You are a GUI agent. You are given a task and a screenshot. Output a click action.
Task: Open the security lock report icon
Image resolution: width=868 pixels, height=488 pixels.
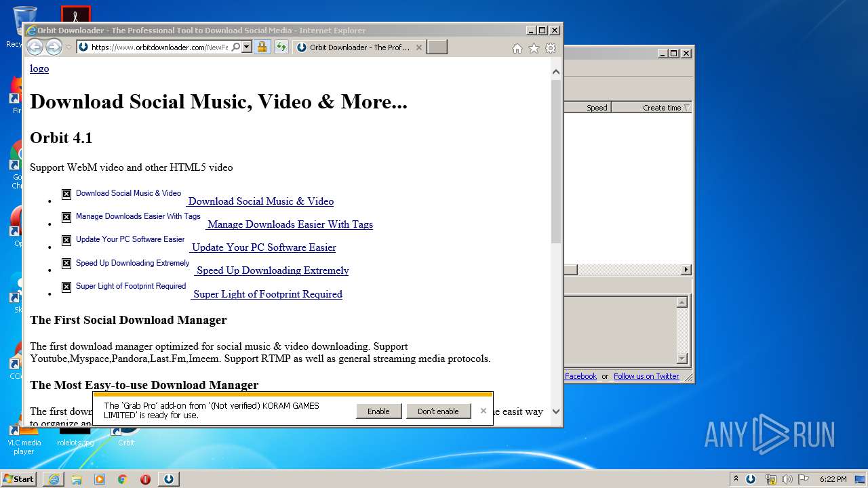(262, 47)
